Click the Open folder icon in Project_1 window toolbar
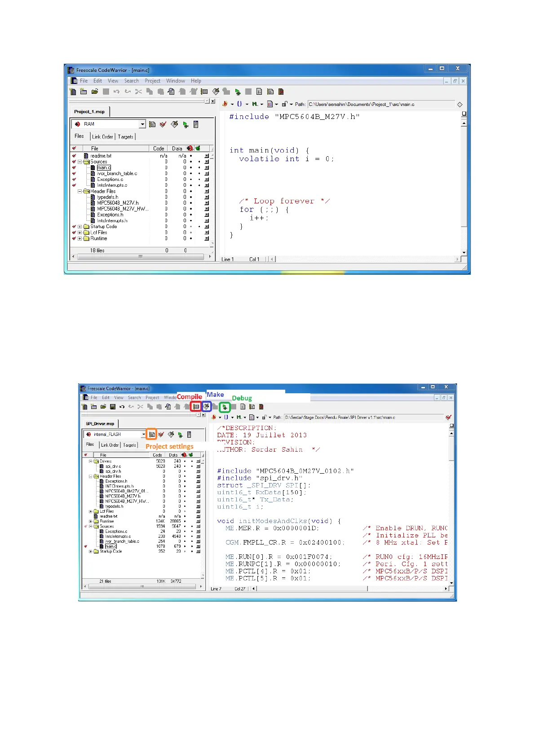 click(x=95, y=92)
